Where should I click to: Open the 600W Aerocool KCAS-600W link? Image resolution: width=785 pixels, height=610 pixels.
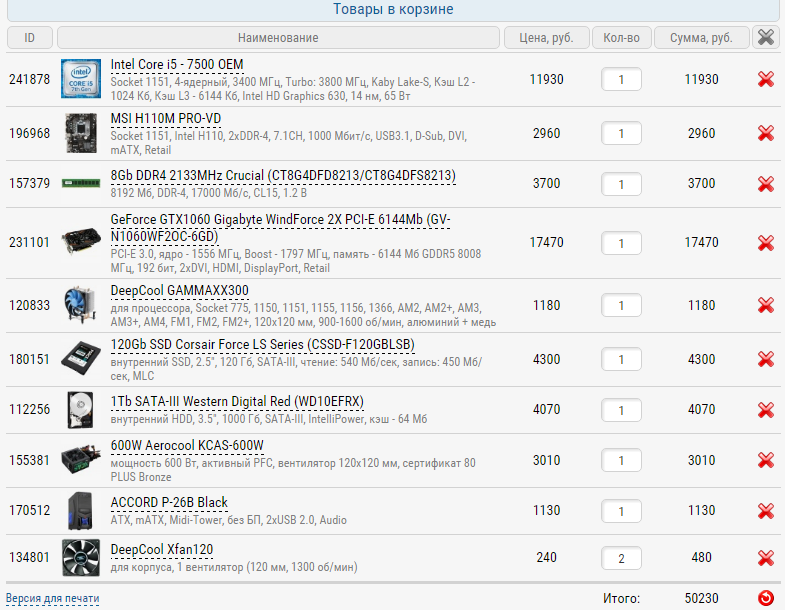tap(187, 446)
